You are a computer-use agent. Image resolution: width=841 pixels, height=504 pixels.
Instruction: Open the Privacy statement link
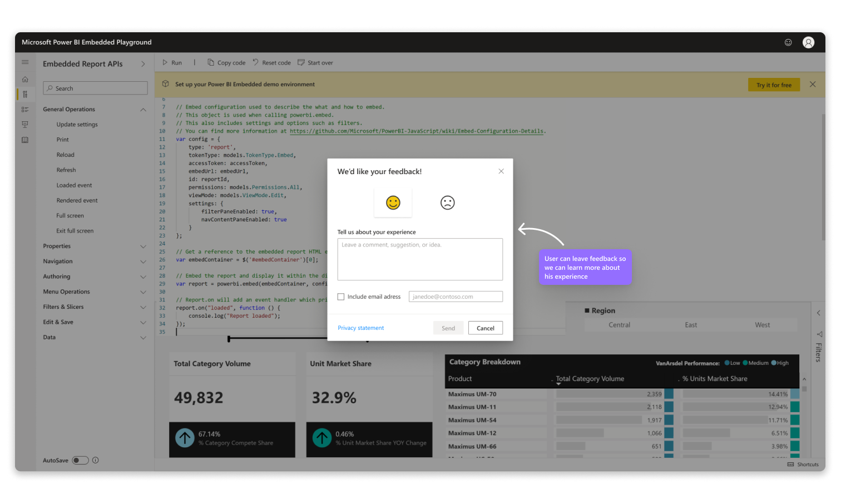click(x=361, y=328)
